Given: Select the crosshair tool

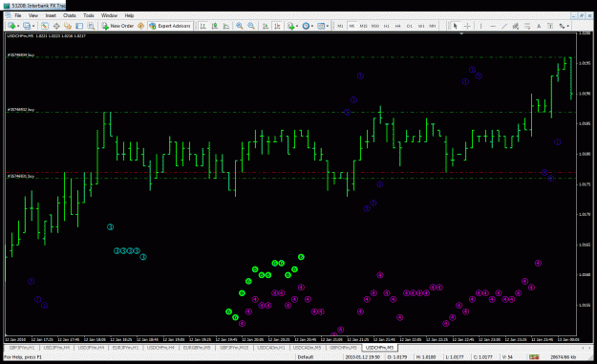Looking at the screenshot, I should [x=467, y=26].
